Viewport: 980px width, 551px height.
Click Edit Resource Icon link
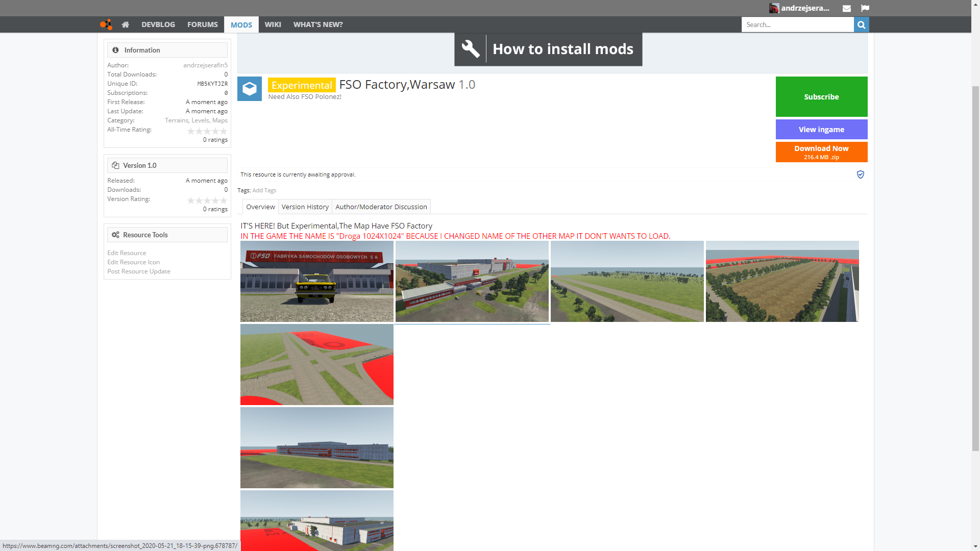point(133,262)
